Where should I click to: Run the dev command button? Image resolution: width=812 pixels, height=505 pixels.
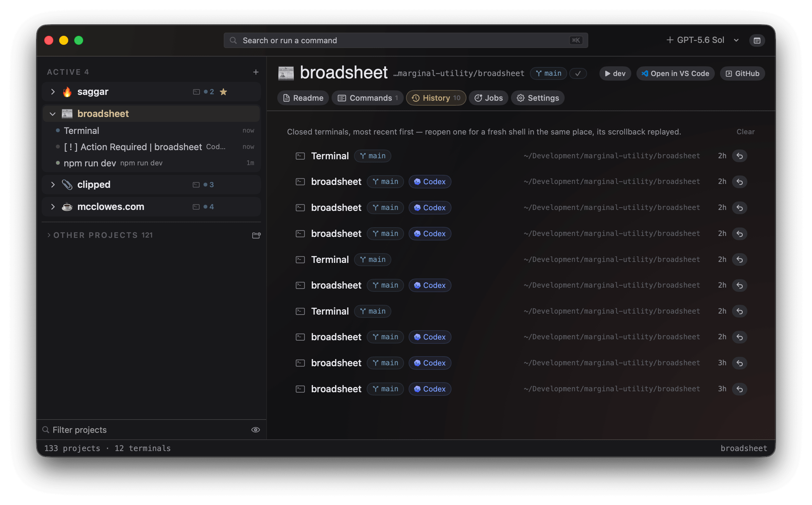pyautogui.click(x=615, y=73)
